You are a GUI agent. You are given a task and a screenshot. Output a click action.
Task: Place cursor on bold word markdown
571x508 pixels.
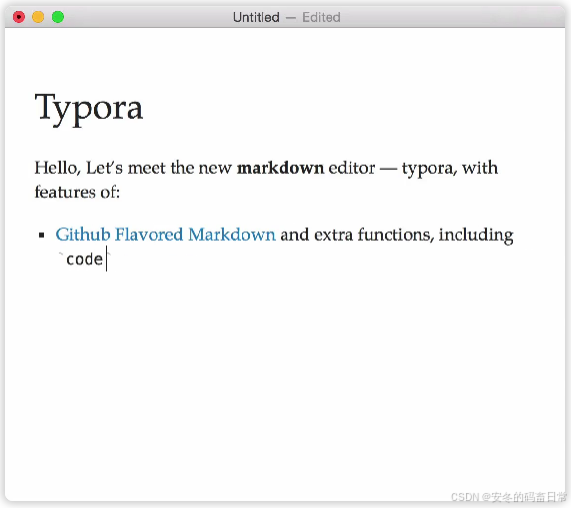tap(280, 168)
